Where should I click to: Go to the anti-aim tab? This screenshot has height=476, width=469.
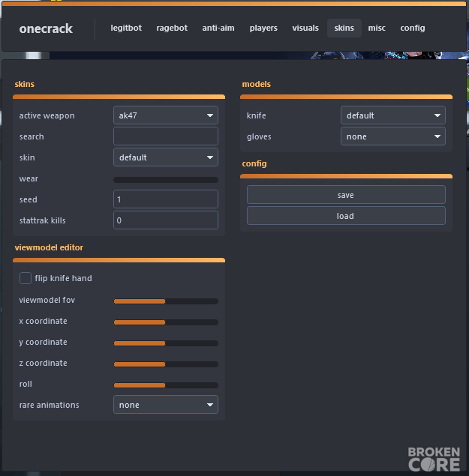tap(218, 28)
